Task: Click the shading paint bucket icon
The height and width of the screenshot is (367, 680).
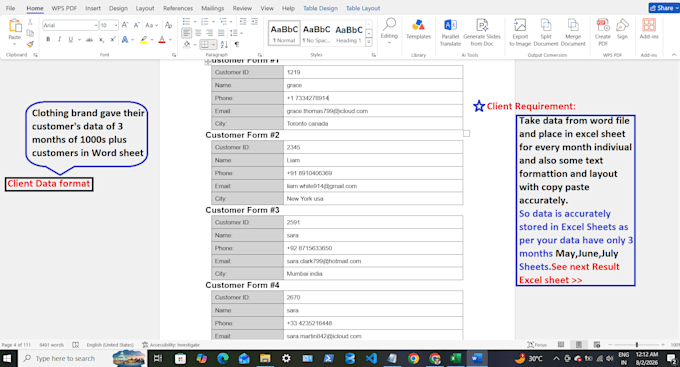Action: (186, 44)
